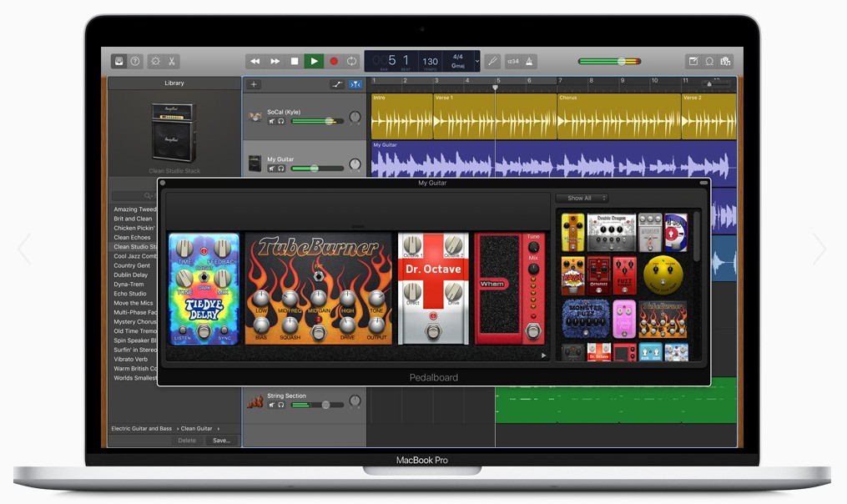This screenshot has width=847, height=504.
Task: Click the Save... button in Library
Action: (221, 441)
